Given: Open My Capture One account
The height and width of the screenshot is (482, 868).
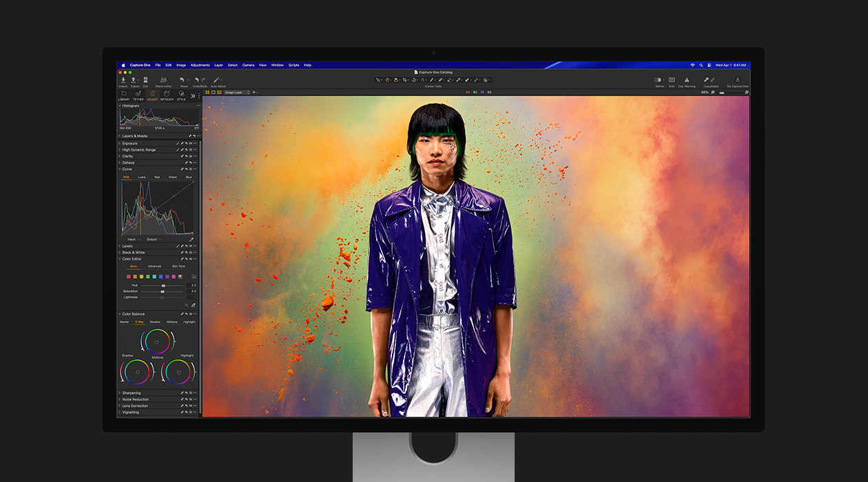Looking at the screenshot, I should pyautogui.click(x=738, y=79).
